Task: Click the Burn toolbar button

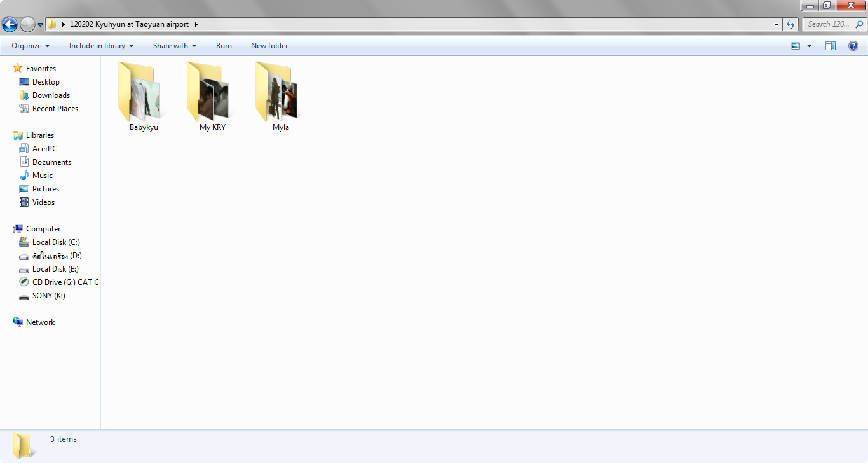Action: tap(224, 46)
